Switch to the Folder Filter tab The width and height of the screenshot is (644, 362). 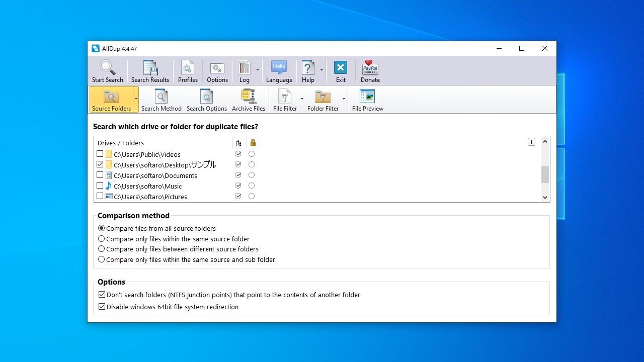[x=323, y=99]
